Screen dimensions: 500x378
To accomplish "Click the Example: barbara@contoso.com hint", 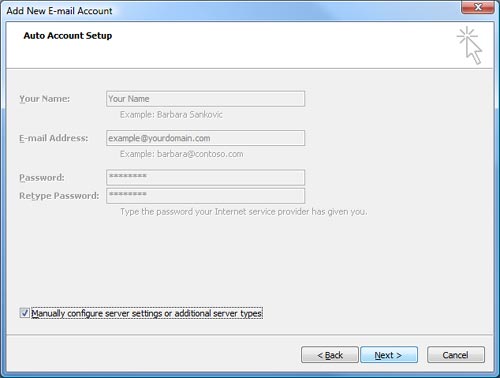I will (182, 154).
